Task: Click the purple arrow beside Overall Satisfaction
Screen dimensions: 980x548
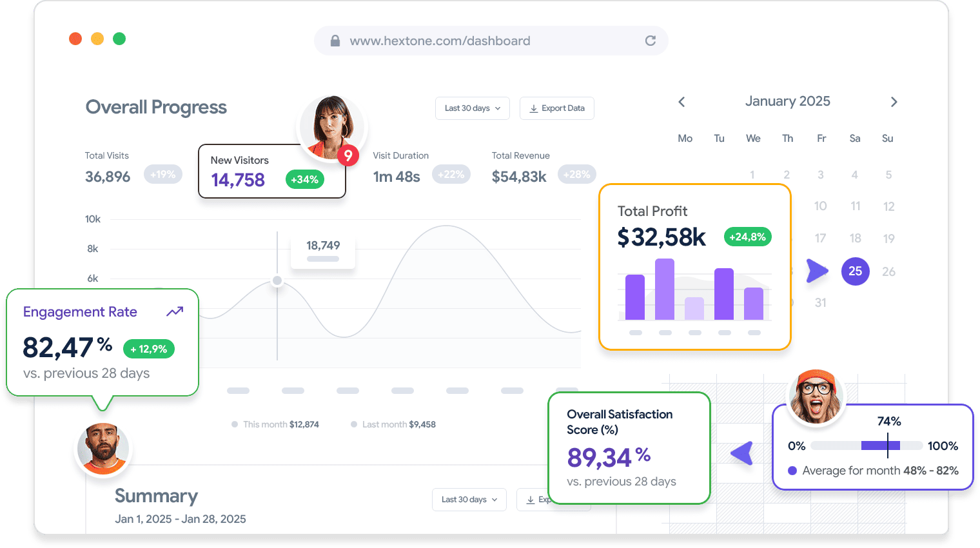Action: point(742,453)
